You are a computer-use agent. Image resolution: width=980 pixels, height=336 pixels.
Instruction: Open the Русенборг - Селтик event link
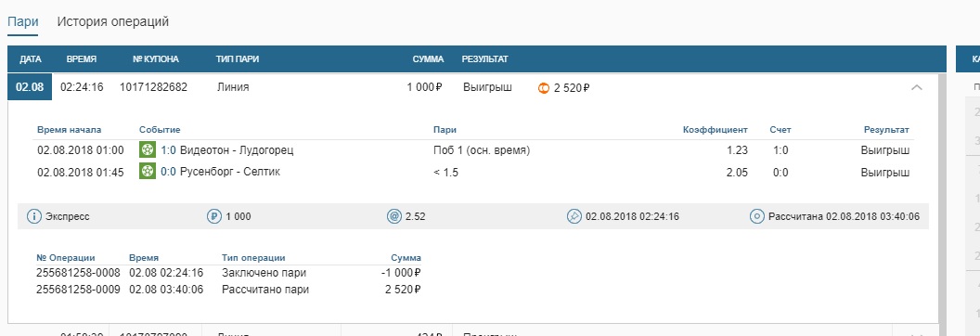coord(230,171)
